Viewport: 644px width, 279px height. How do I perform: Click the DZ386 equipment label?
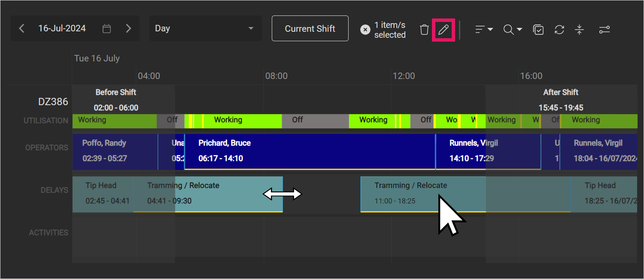tap(53, 102)
